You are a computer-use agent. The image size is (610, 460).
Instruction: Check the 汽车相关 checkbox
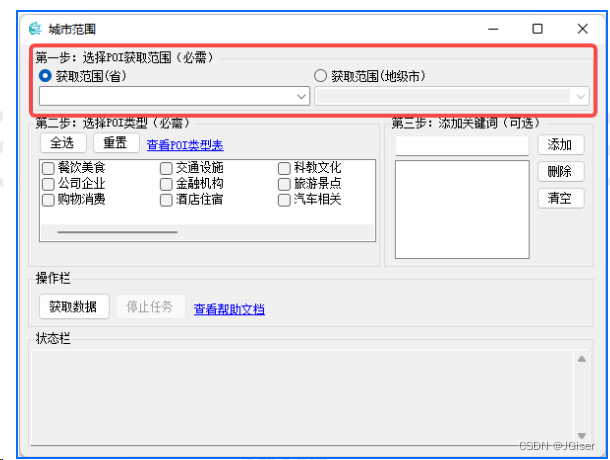tap(284, 200)
